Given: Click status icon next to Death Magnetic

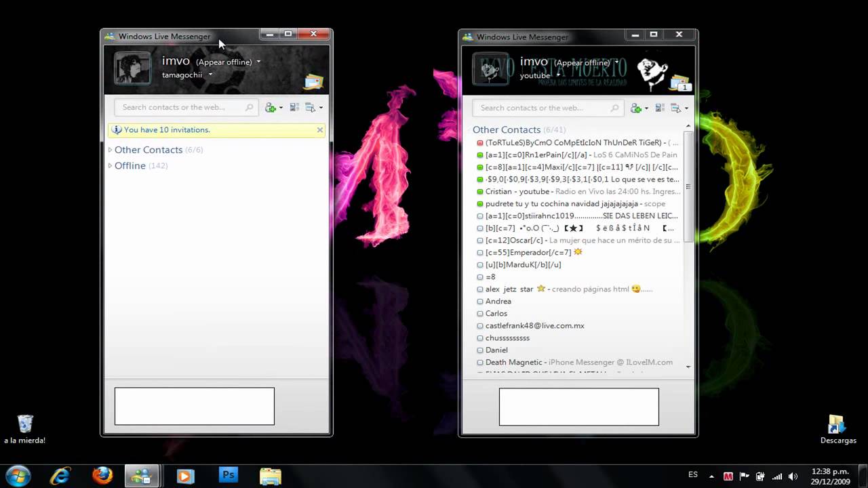Looking at the screenshot, I should coord(480,363).
